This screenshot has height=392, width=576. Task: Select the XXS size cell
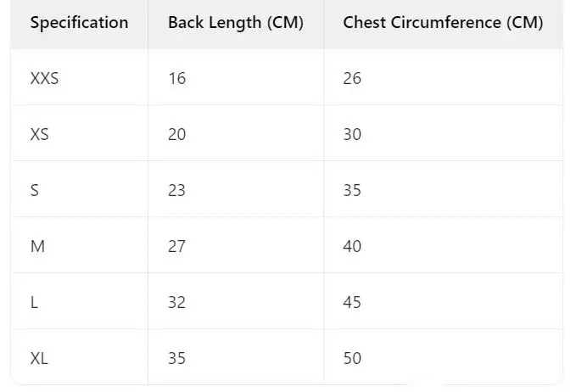tap(44, 78)
